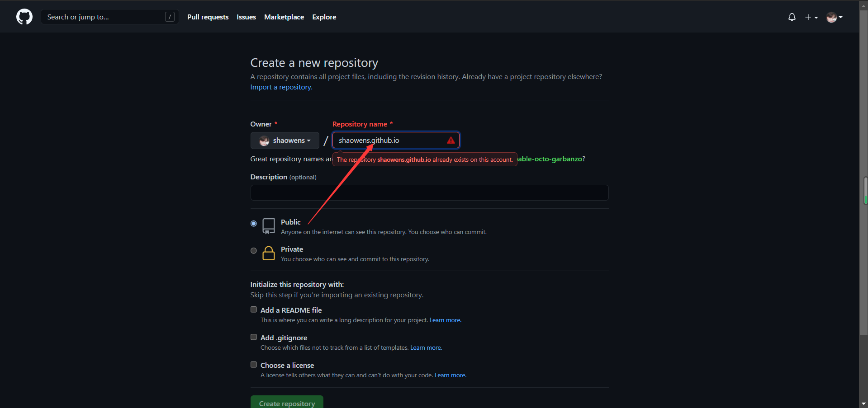Click the Public repository book icon
Image resolution: width=868 pixels, height=408 pixels.
[269, 226]
